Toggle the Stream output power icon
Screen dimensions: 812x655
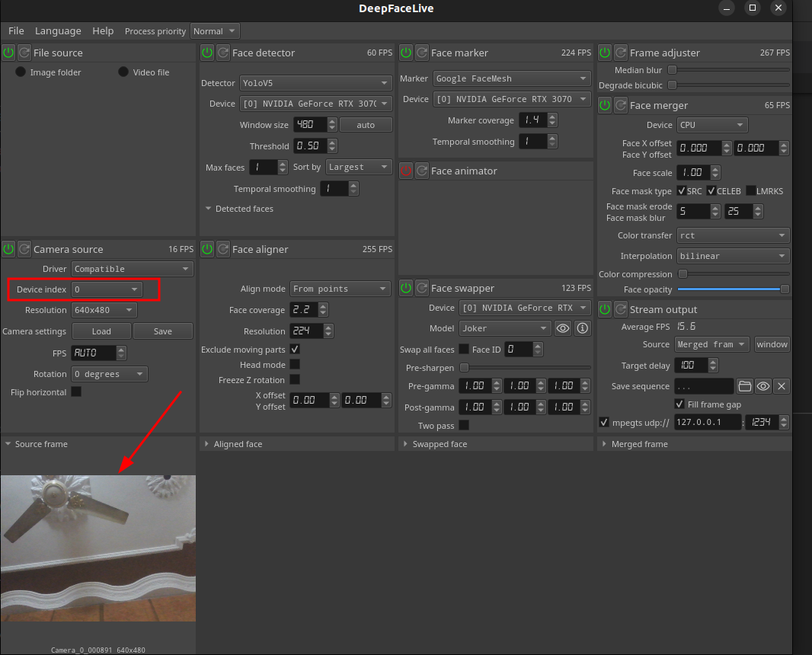(605, 309)
